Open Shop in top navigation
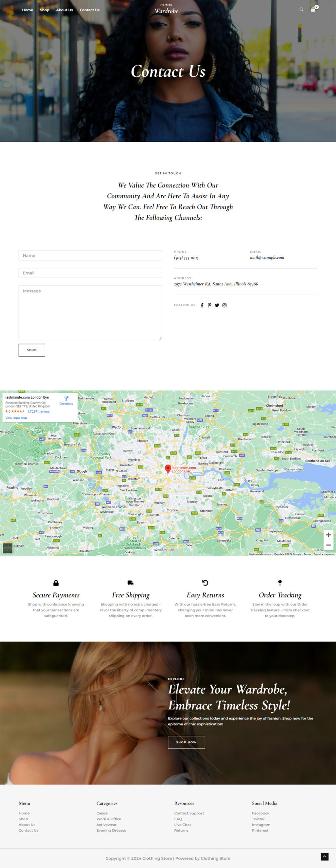 [x=44, y=10]
